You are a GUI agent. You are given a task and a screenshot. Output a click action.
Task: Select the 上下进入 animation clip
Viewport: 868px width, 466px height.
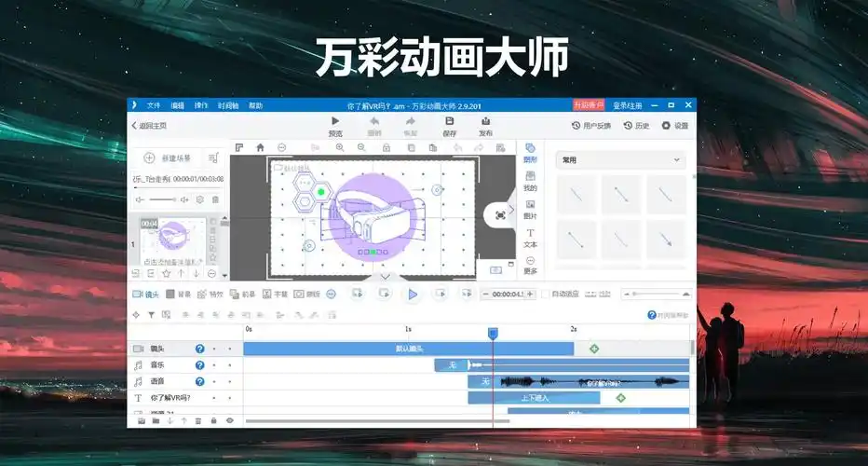(x=535, y=398)
